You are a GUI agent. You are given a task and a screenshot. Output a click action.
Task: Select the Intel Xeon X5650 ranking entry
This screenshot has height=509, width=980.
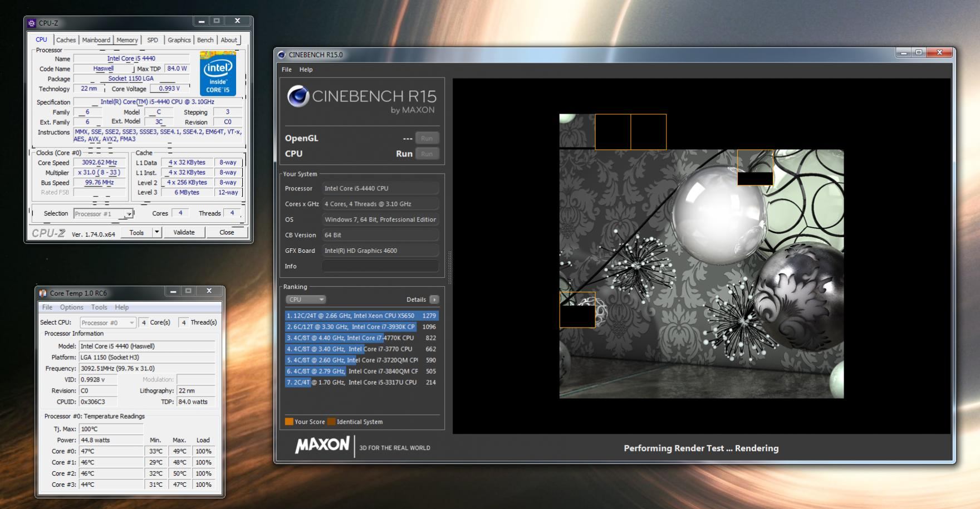(361, 316)
